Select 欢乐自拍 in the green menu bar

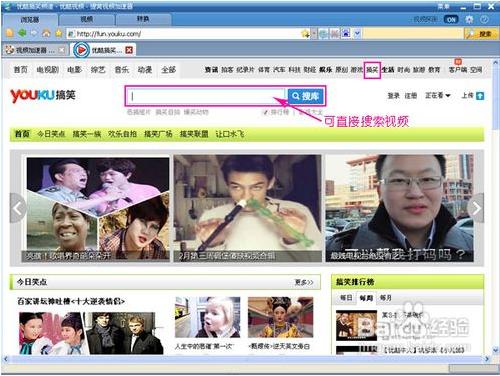122,134
